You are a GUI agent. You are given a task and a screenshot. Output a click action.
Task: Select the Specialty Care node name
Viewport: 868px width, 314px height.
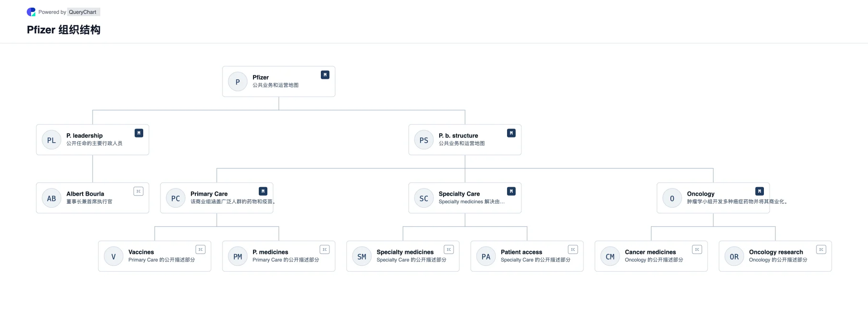coord(459,194)
